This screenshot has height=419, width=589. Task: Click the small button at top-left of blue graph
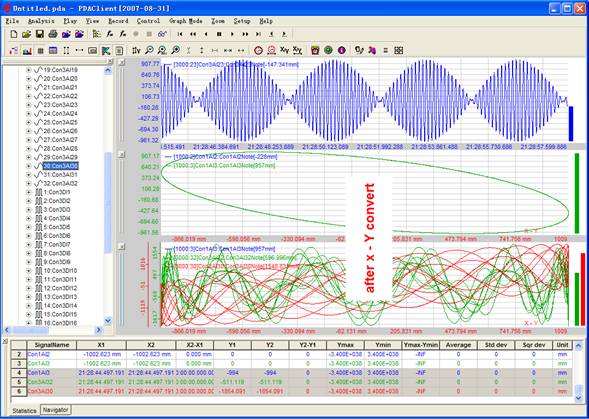[122, 63]
